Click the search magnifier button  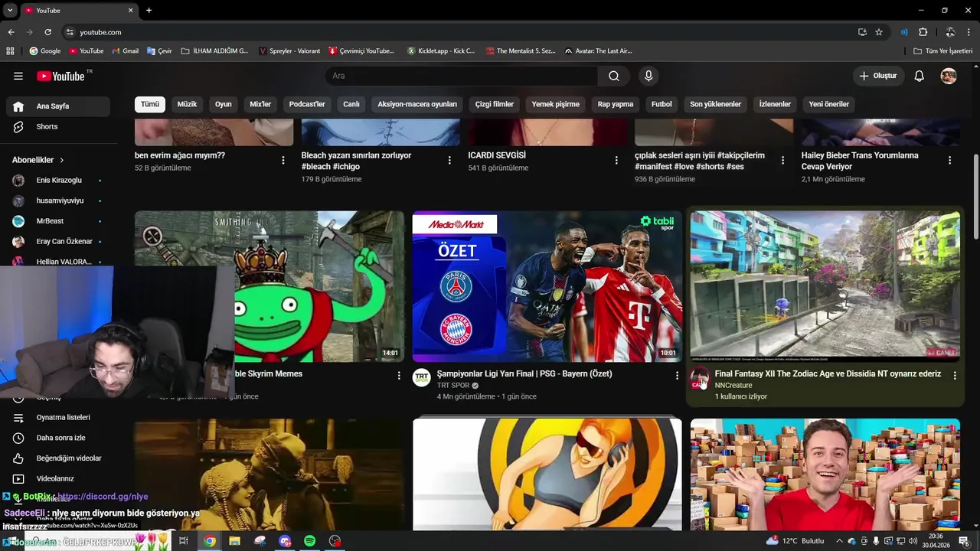click(x=614, y=76)
